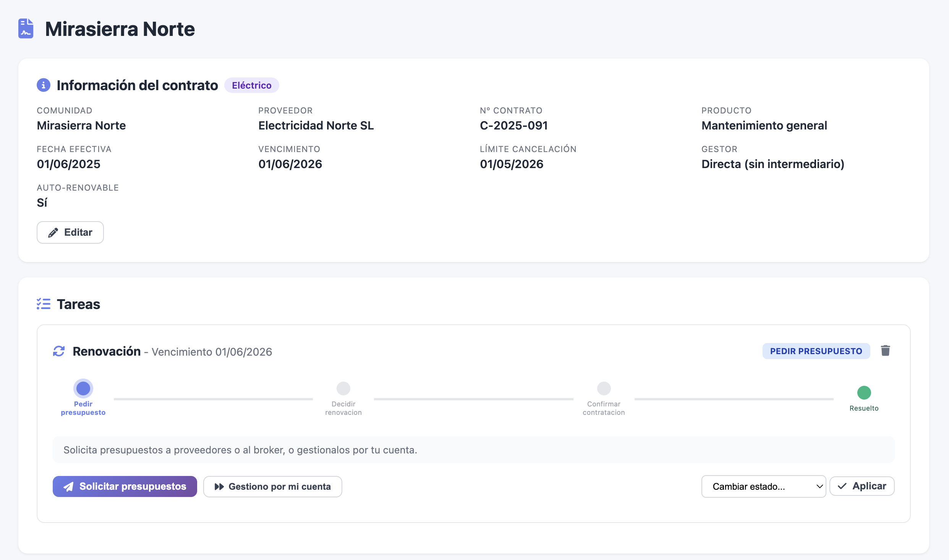Screen dimensions: 949x560
Task: Click the Información del contrato heading
Action: (x=138, y=85)
